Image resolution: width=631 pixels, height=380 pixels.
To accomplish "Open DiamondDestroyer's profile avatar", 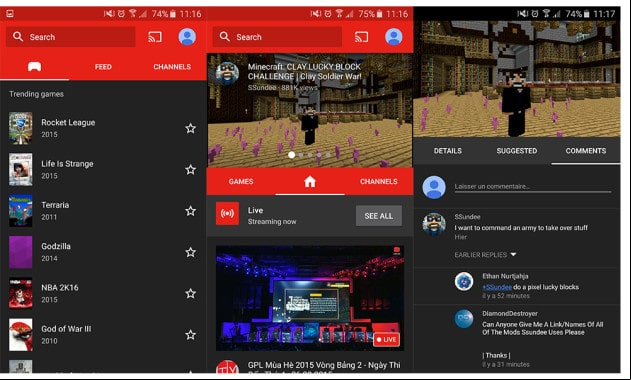I will (x=464, y=318).
